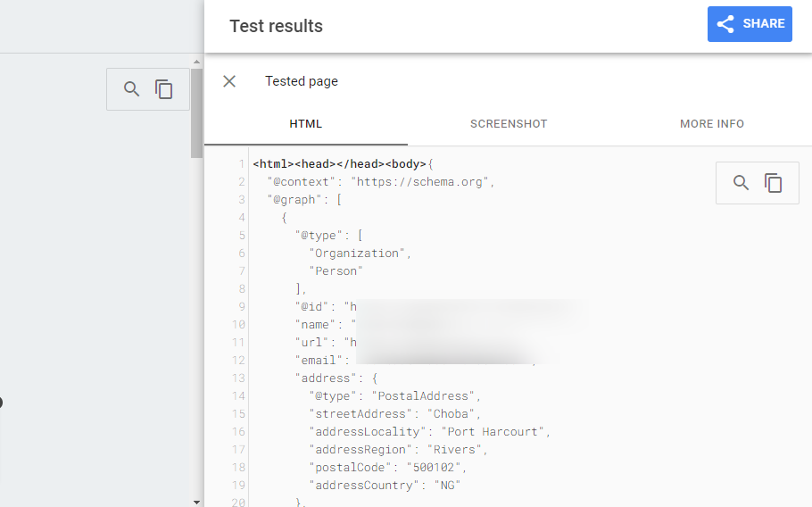Image resolution: width=812 pixels, height=507 pixels.
Task: Click the blue SHARE button
Action: click(x=750, y=24)
